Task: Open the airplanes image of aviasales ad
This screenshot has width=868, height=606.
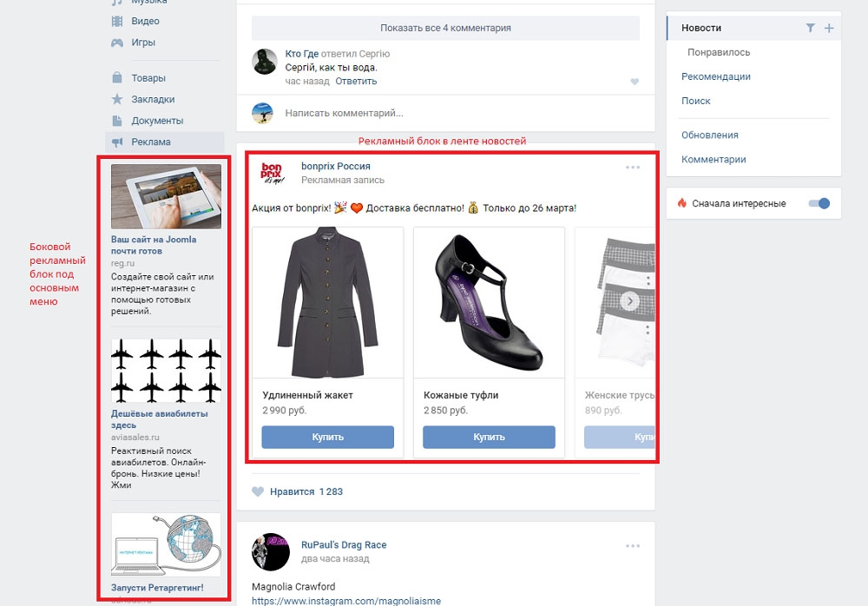Action: (x=166, y=371)
